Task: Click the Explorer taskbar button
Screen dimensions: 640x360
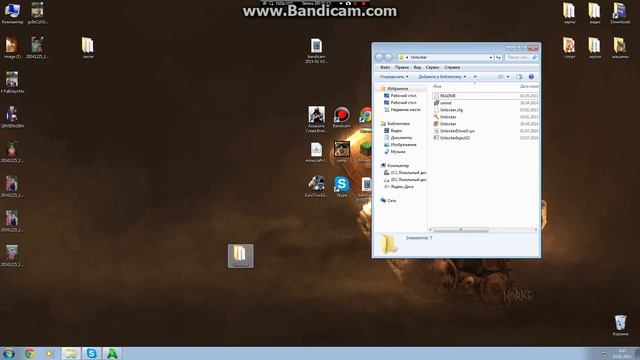Action: [x=71, y=353]
